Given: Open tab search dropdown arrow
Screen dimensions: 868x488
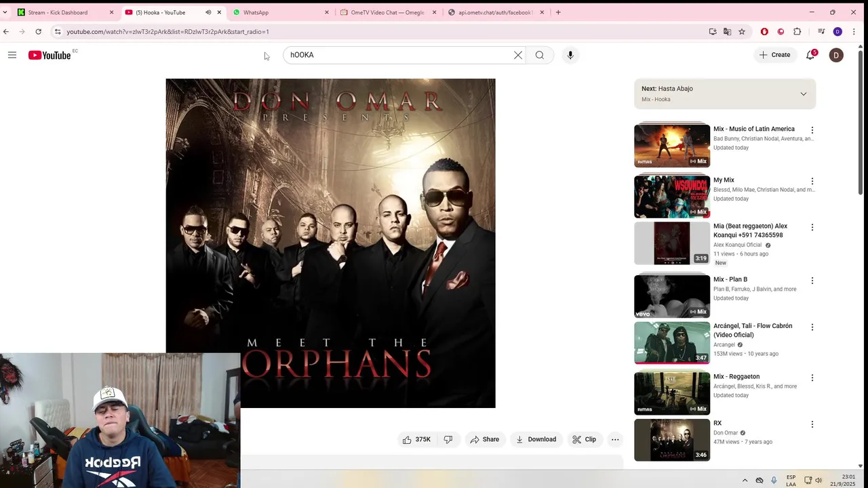Looking at the screenshot, I should click(5, 12).
